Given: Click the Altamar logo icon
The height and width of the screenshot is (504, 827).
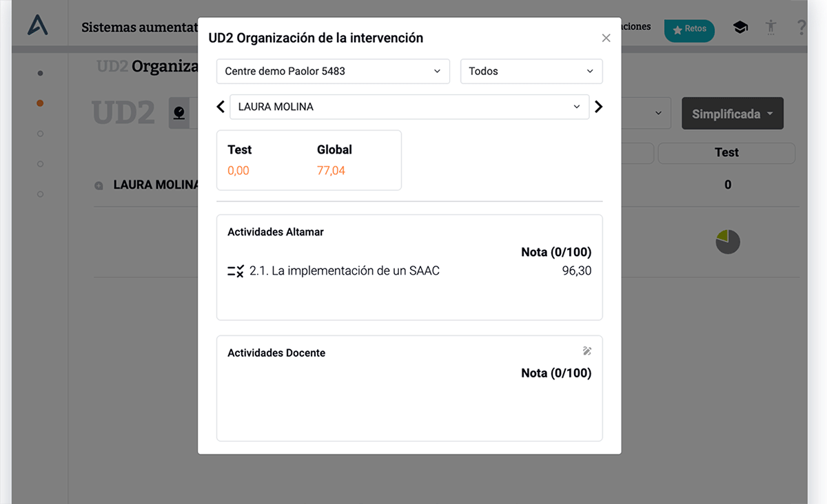Looking at the screenshot, I should (38, 25).
